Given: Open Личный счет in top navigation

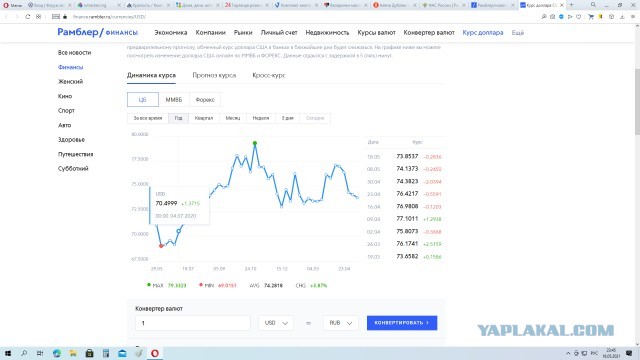Looking at the screenshot, I should point(279,33).
